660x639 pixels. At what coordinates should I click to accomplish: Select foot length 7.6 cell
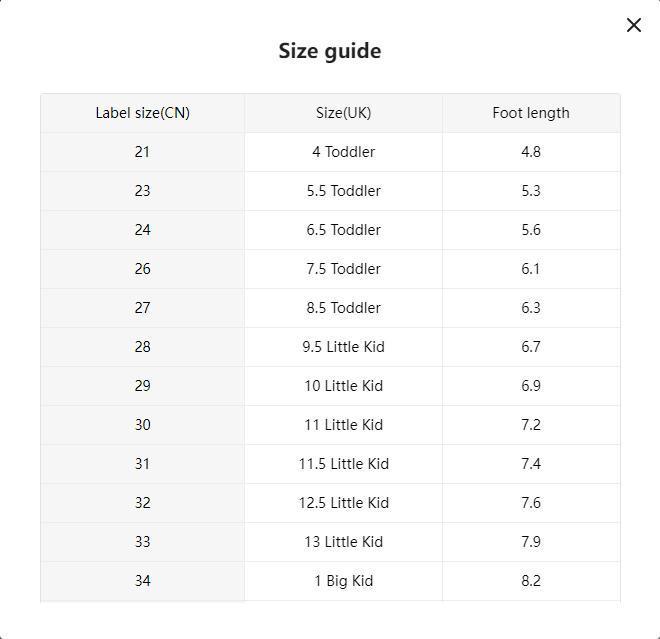(x=531, y=503)
